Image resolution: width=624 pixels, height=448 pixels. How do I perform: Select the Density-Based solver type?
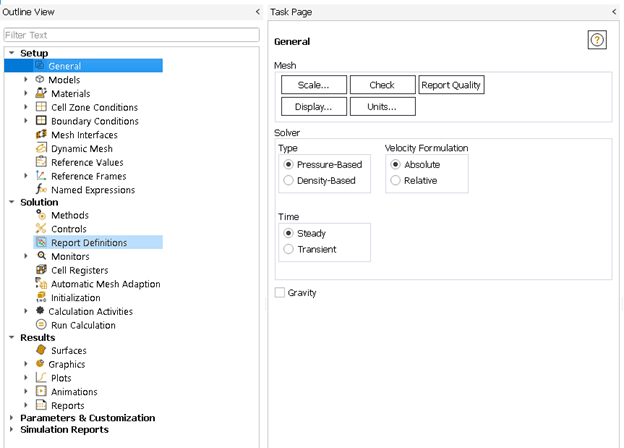(289, 181)
